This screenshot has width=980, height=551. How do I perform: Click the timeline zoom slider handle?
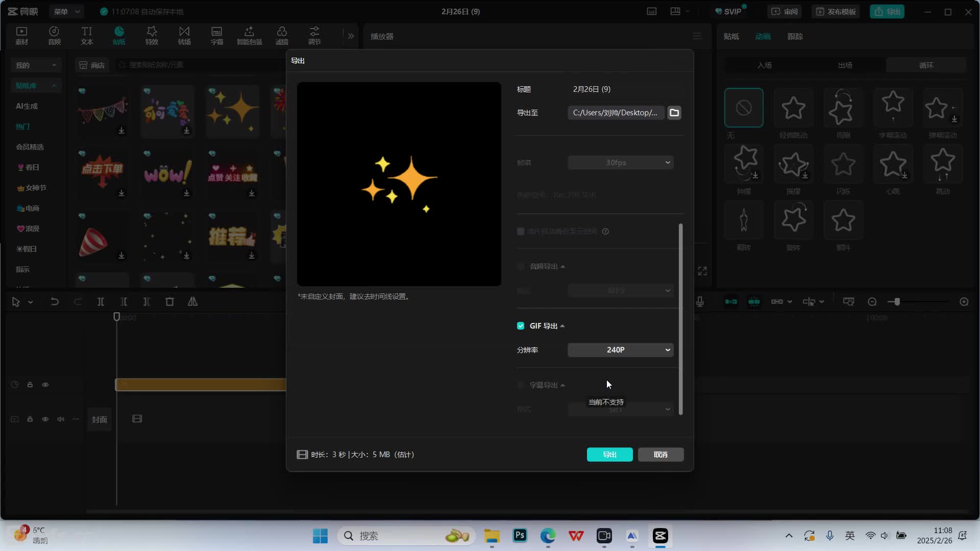click(x=897, y=302)
